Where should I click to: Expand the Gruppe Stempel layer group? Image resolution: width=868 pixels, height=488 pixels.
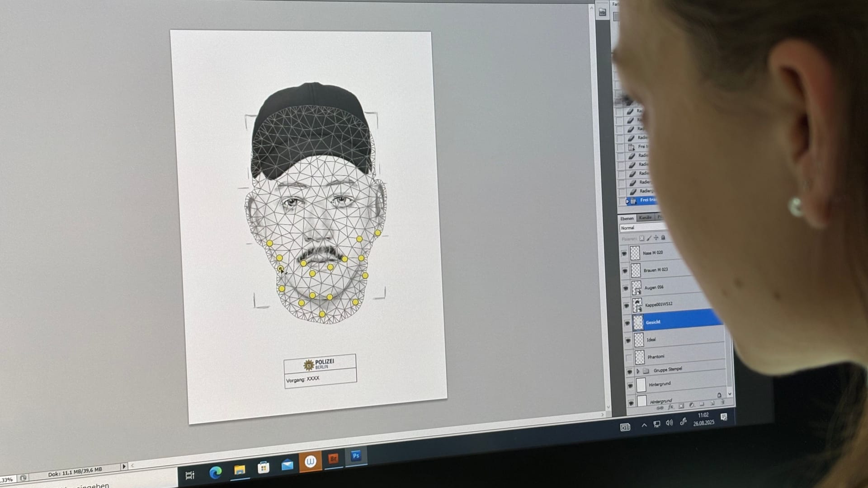click(x=638, y=371)
